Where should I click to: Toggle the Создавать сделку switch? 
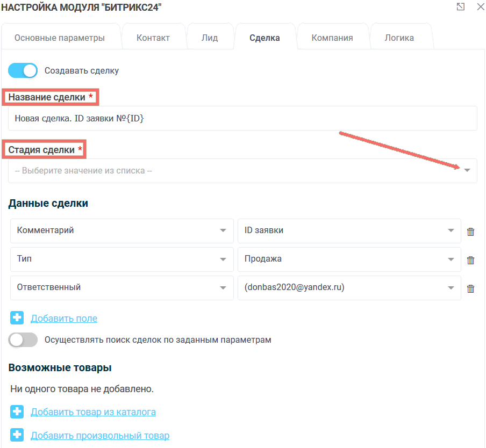[x=23, y=70]
